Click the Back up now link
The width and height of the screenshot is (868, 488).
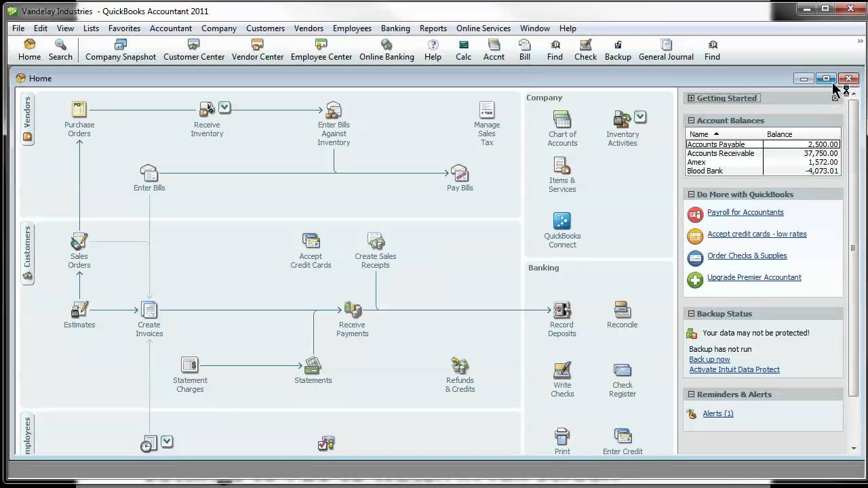[709, 359]
